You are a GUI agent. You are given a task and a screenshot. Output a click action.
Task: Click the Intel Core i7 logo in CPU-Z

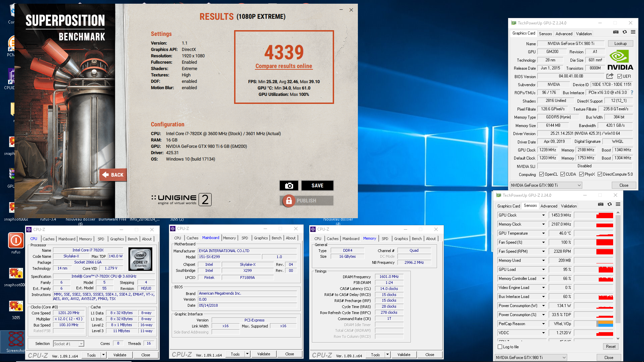(141, 259)
